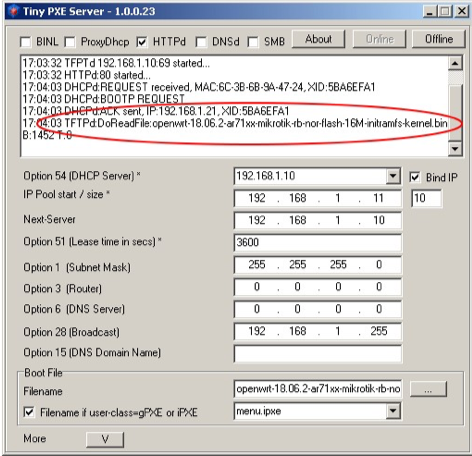Click the log scrollbar thumb

tap(455, 112)
